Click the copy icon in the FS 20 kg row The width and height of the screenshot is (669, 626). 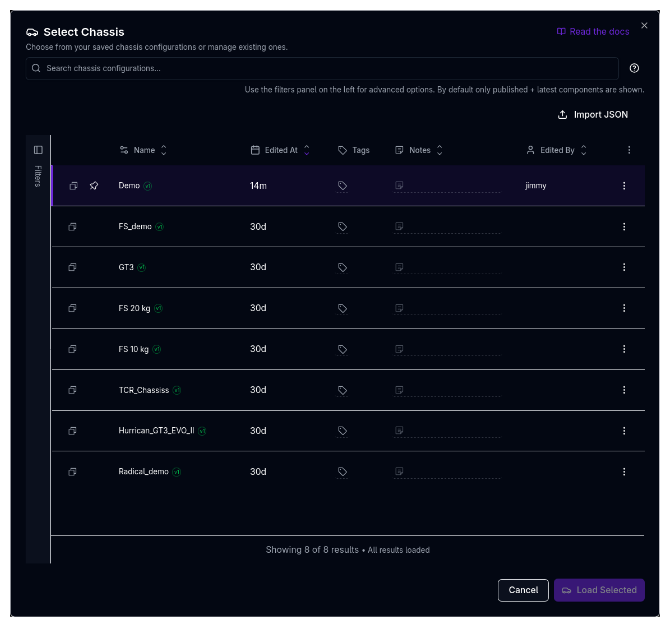pos(72,308)
